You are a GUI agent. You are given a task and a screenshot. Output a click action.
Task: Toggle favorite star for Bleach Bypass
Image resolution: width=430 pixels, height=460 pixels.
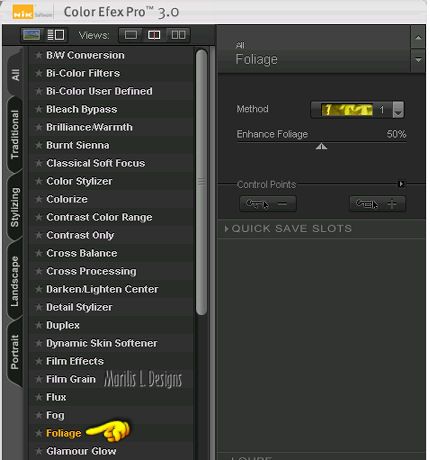(39, 109)
